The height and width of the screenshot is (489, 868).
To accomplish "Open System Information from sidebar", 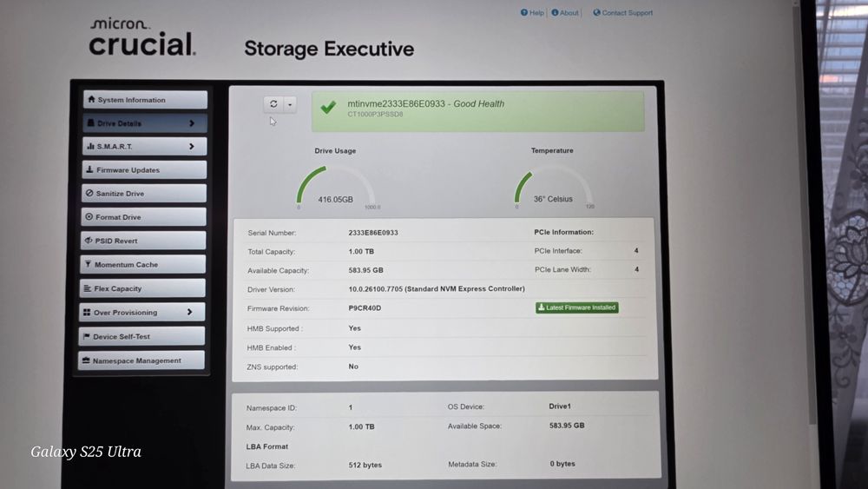I will (x=145, y=100).
